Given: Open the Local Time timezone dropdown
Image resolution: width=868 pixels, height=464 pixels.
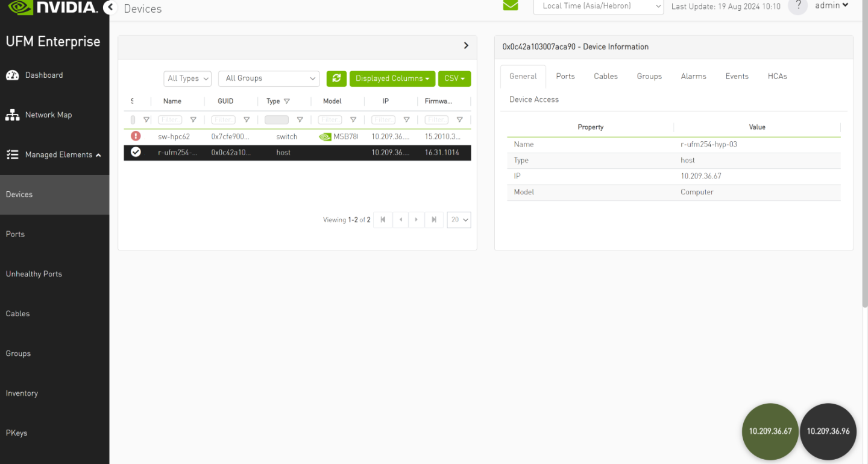Looking at the screenshot, I should 598,6.
